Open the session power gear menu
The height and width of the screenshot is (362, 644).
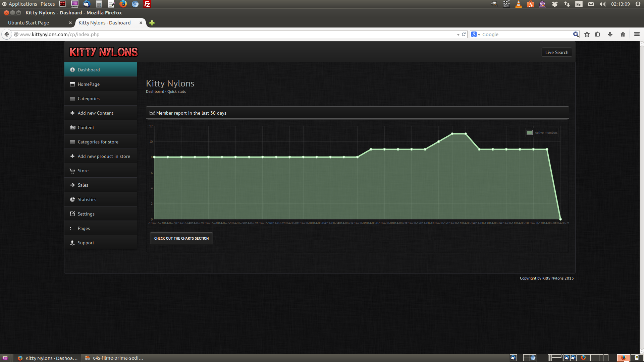pos(638,4)
